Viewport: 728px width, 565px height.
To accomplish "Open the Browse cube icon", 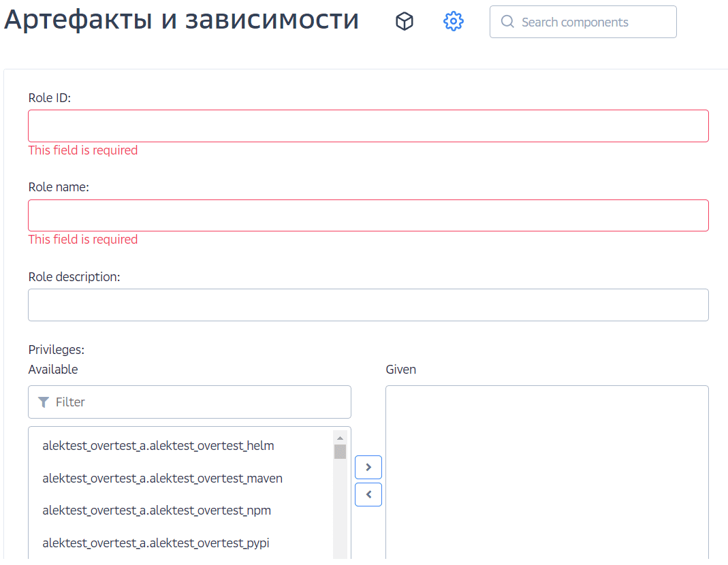I will (x=405, y=22).
